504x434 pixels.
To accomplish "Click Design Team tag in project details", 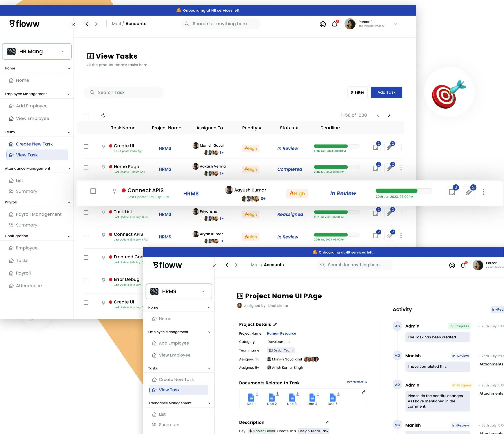I will [x=281, y=350].
